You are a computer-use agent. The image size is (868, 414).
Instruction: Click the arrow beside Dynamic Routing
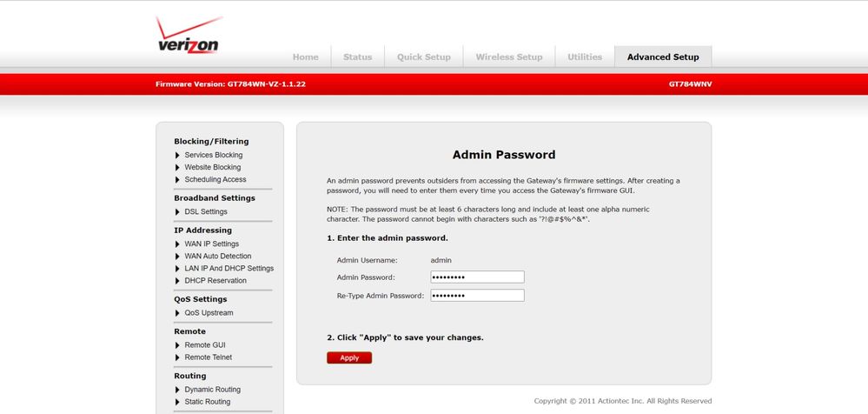[177, 390]
